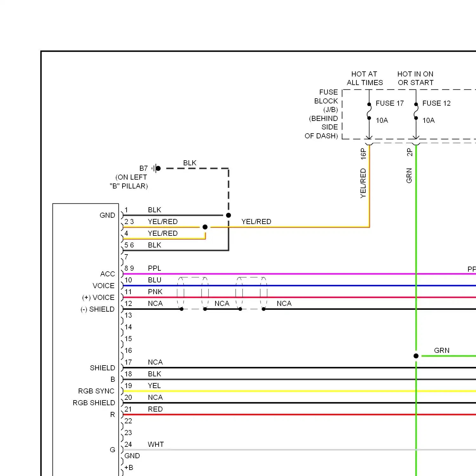Screen dimensions: 476x476
Task: Click the "PPL" wire label at pins 8 9
Action: point(155,268)
